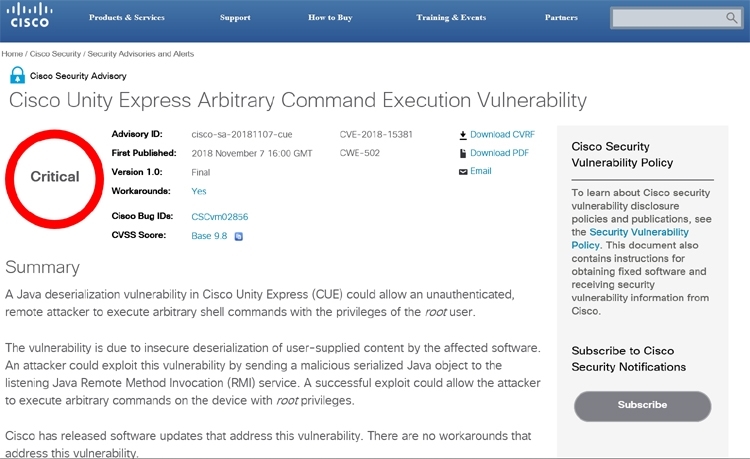The height and width of the screenshot is (459, 750).
Task: Click the search magnifier icon
Action: click(733, 18)
